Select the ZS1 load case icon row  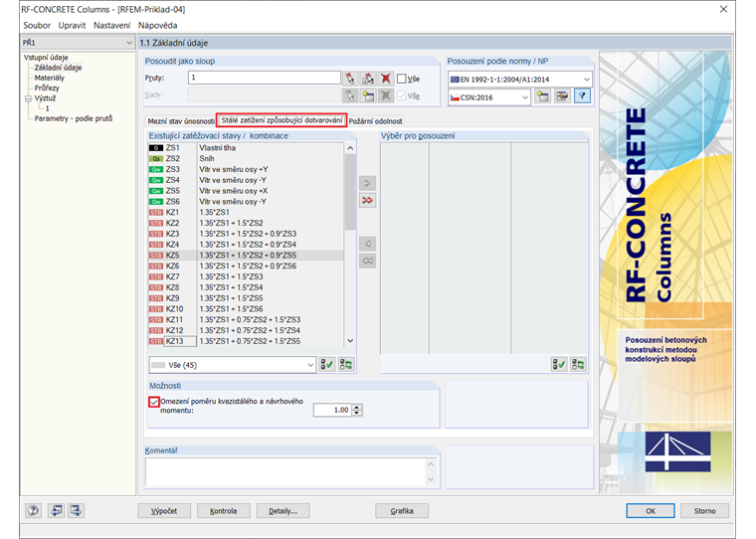click(x=246, y=148)
